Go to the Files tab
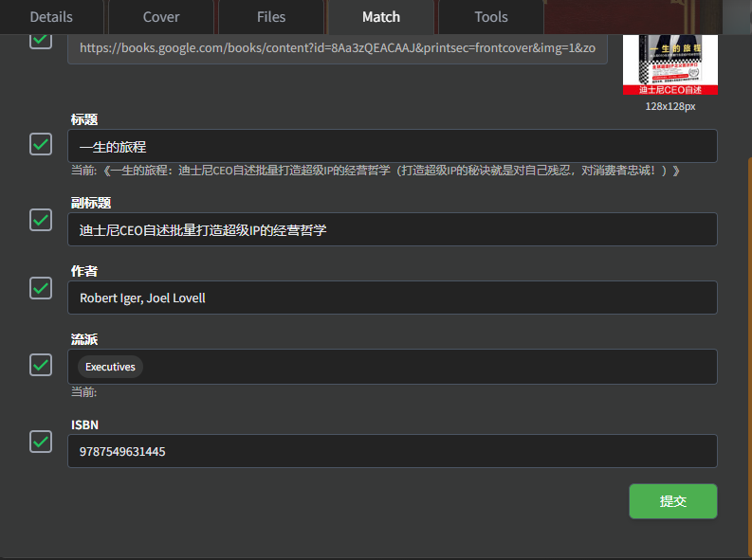 pyautogui.click(x=271, y=17)
